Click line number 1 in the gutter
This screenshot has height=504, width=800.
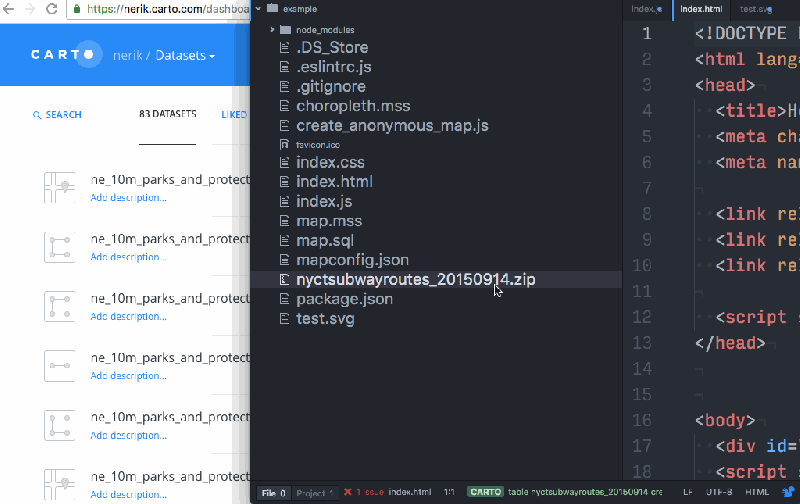pyautogui.click(x=646, y=34)
